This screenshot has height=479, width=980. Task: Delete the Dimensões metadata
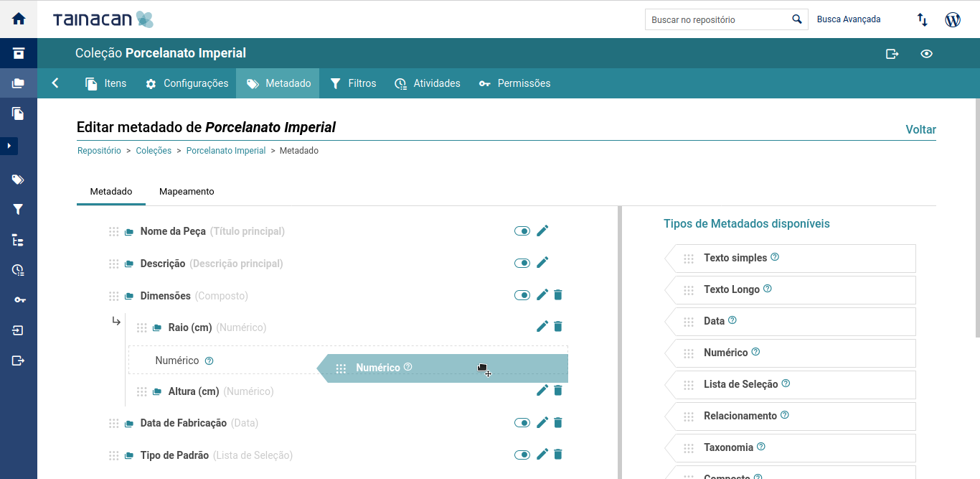(558, 294)
